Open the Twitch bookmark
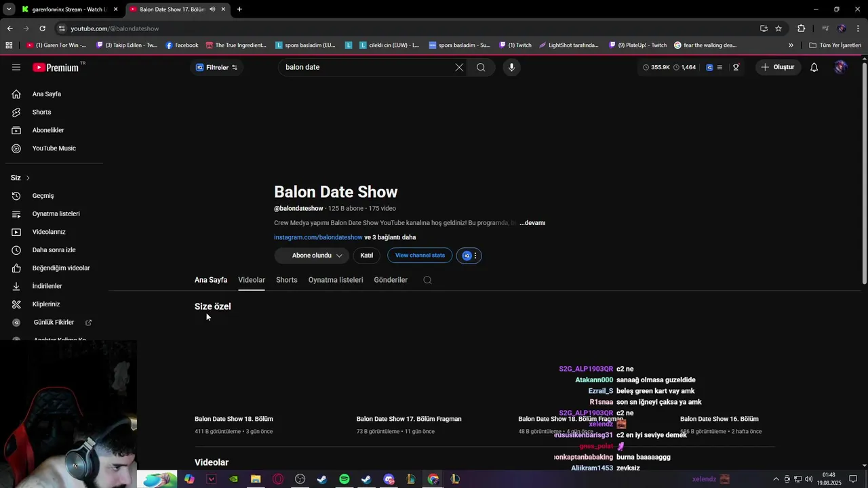 coord(515,45)
